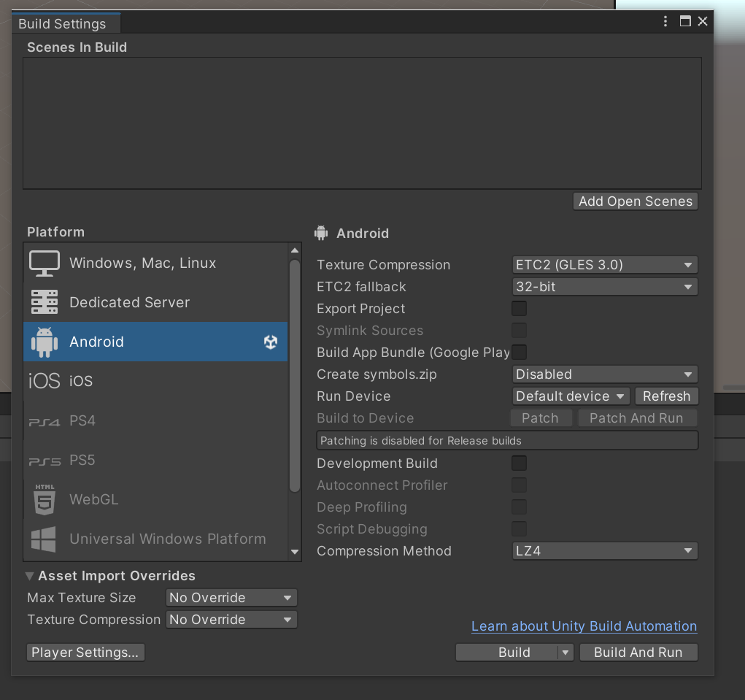
Task: Toggle the Symlink Sources checkbox
Action: [519, 330]
